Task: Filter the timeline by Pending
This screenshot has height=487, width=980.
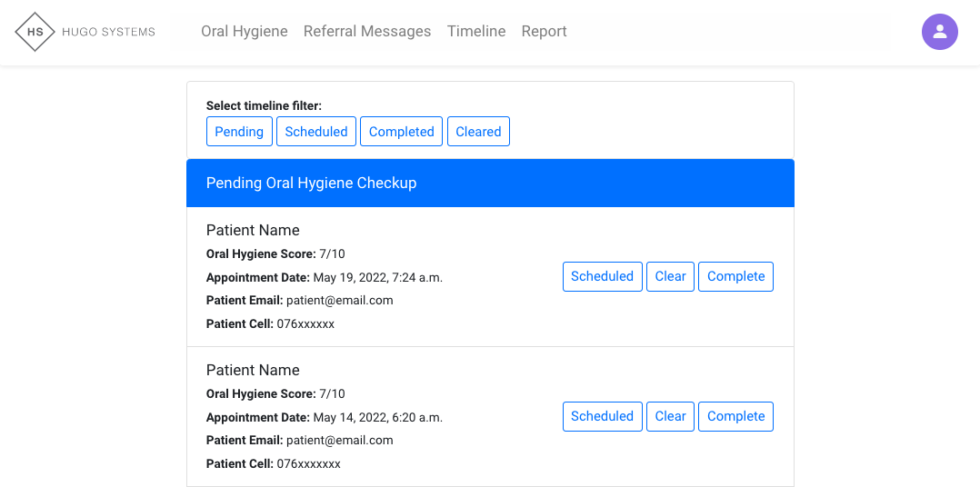Action: [x=239, y=132]
